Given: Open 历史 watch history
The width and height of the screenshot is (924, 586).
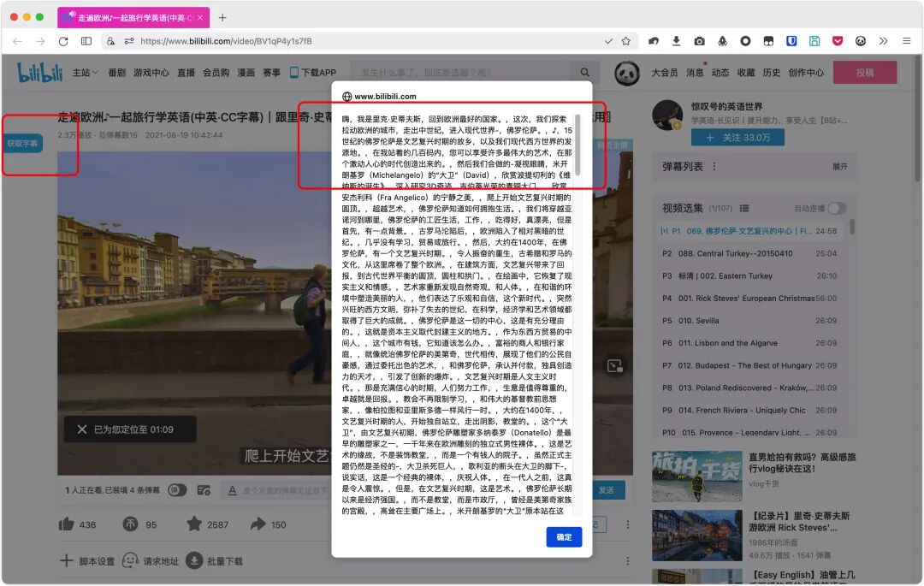Looking at the screenshot, I should click(x=772, y=73).
